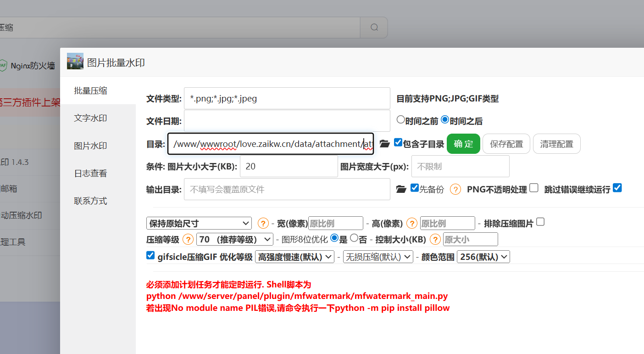Open folder browser next to 目录 field
This screenshot has height=354, width=644.
[x=384, y=143]
